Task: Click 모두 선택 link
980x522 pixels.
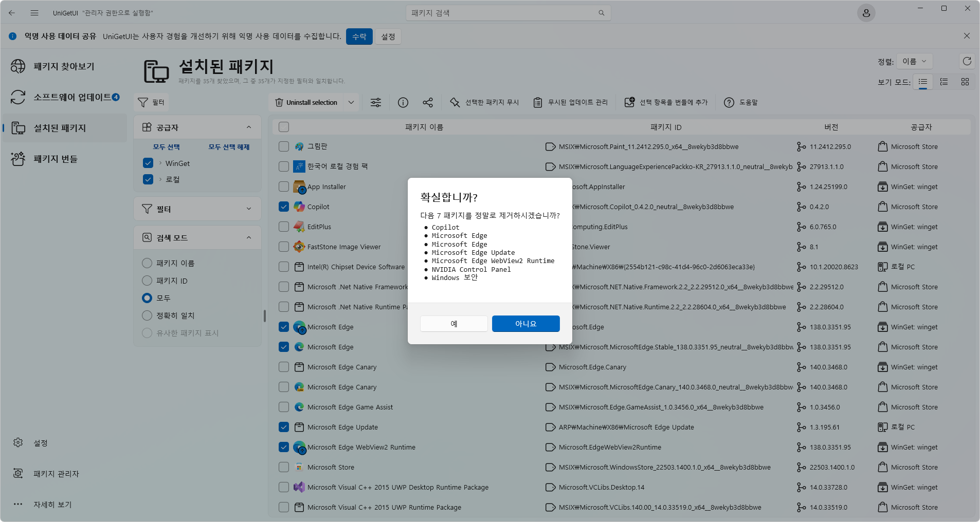Action: [166, 147]
